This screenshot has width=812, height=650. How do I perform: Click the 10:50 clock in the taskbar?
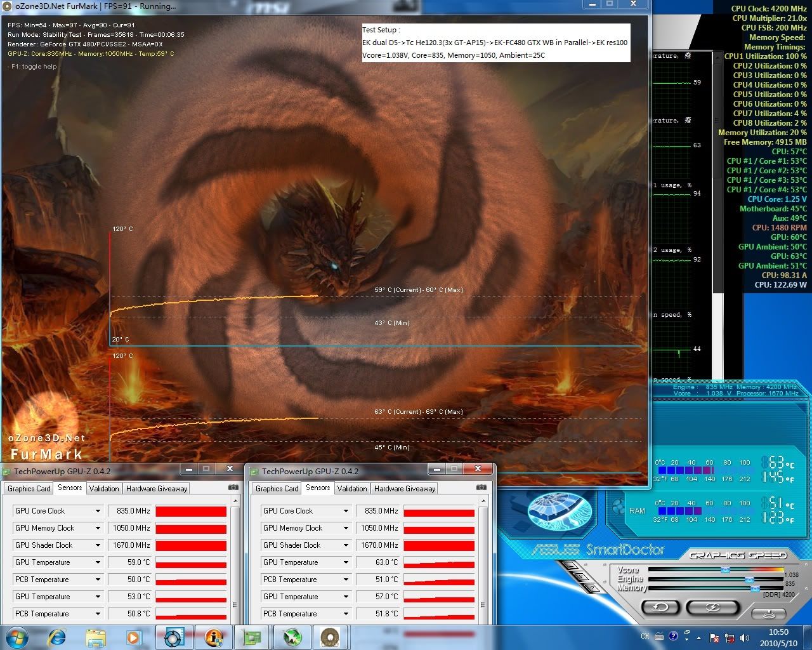coord(778,632)
